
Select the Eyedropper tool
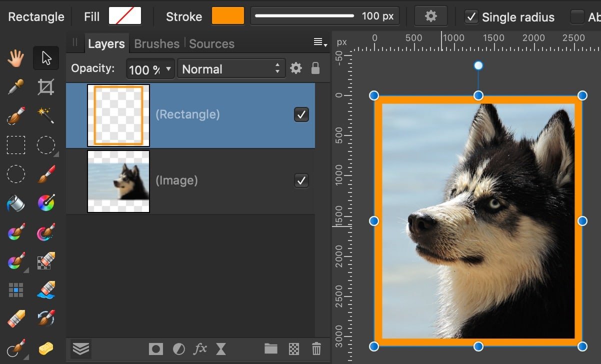[15, 86]
